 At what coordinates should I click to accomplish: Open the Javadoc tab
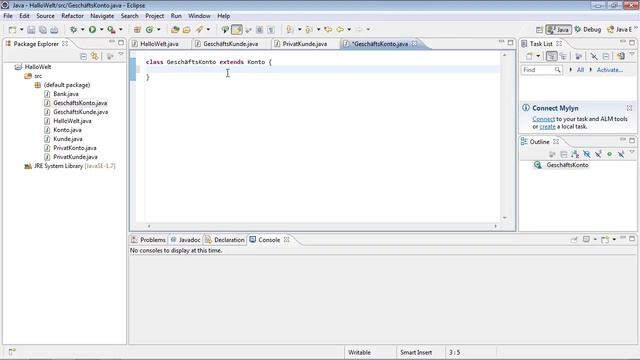pos(186,240)
